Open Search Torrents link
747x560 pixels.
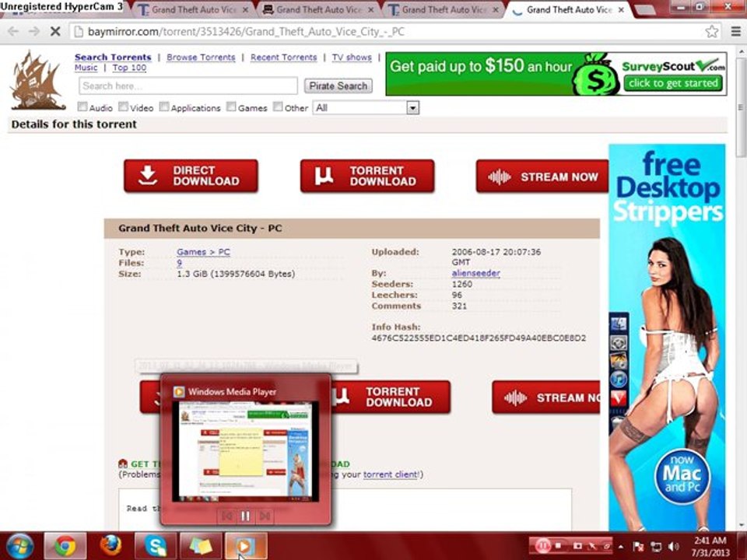113,57
